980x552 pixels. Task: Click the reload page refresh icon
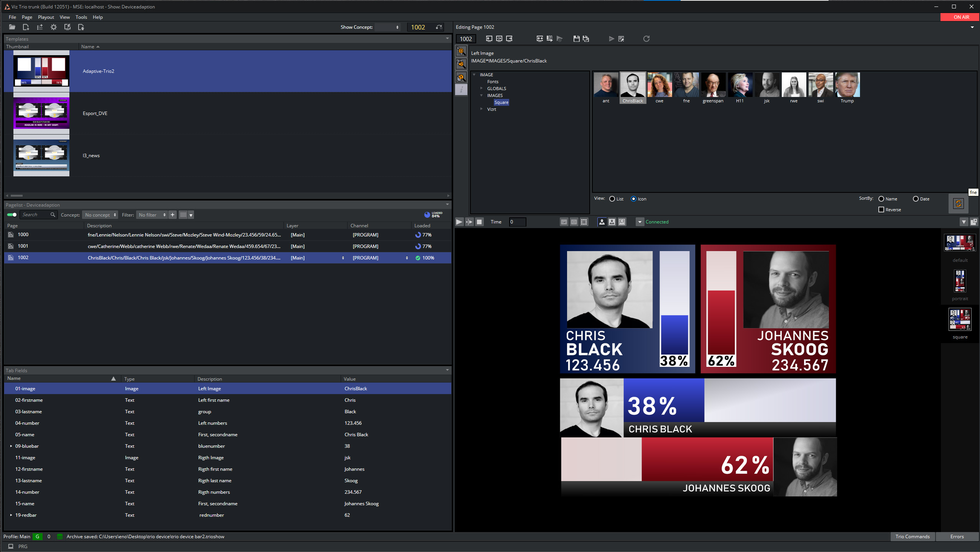pyautogui.click(x=646, y=39)
